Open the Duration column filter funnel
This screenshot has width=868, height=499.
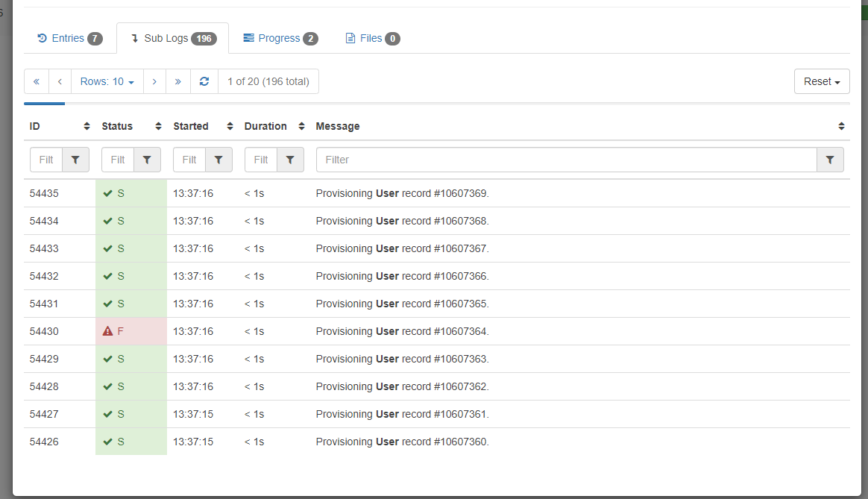[x=291, y=159]
